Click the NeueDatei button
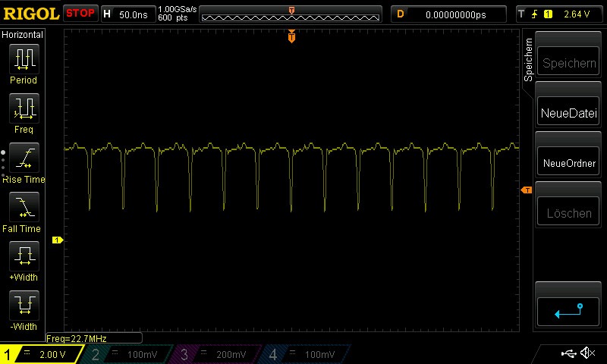This screenshot has height=364, width=607. point(568,111)
